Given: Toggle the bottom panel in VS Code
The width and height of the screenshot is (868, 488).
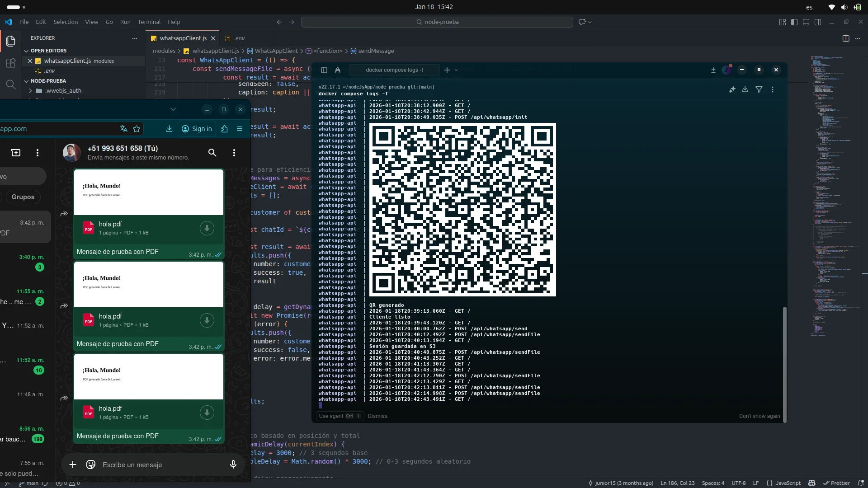Looking at the screenshot, I should tap(806, 22).
